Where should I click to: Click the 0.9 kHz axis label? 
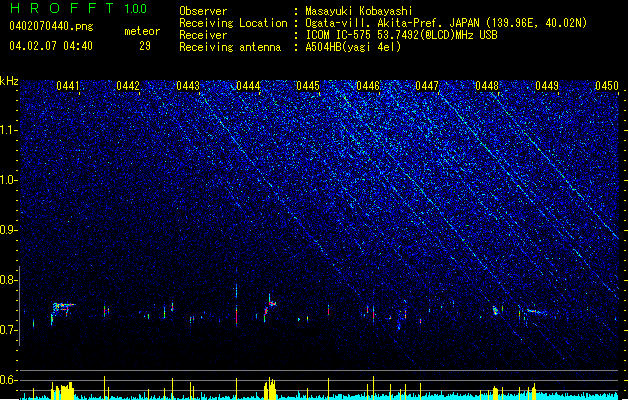point(9,230)
